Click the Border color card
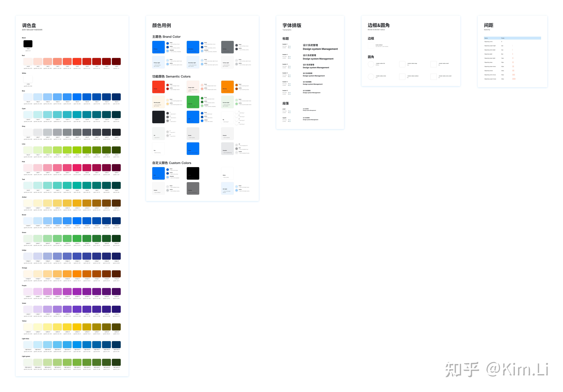 193,134
